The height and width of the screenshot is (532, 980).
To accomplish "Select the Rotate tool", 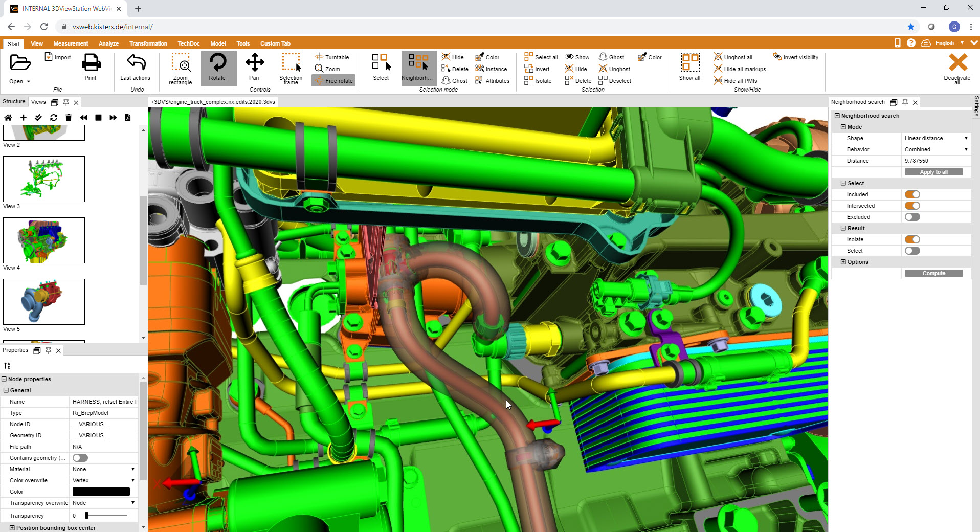I will (218, 68).
